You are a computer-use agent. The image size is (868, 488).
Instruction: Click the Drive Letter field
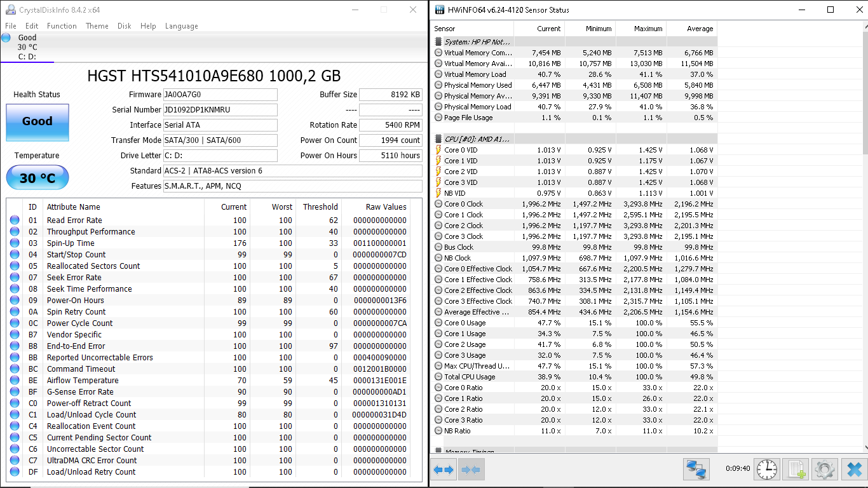[220, 156]
